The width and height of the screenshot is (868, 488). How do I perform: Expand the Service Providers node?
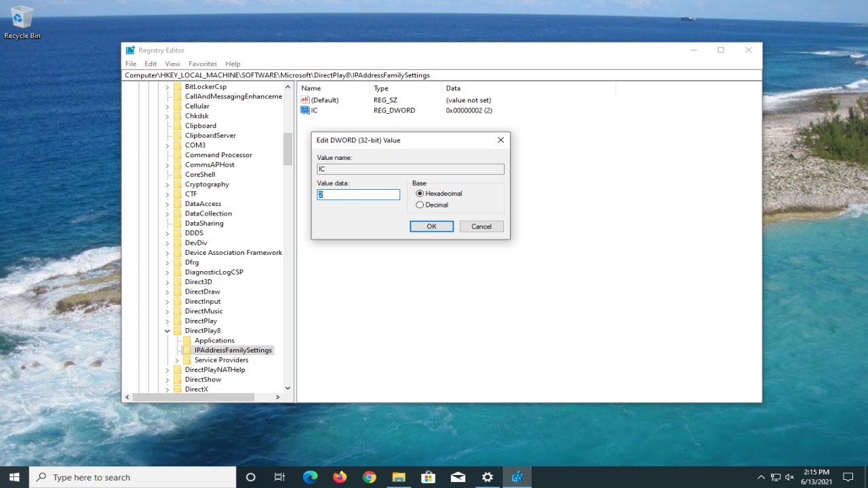(177, 360)
